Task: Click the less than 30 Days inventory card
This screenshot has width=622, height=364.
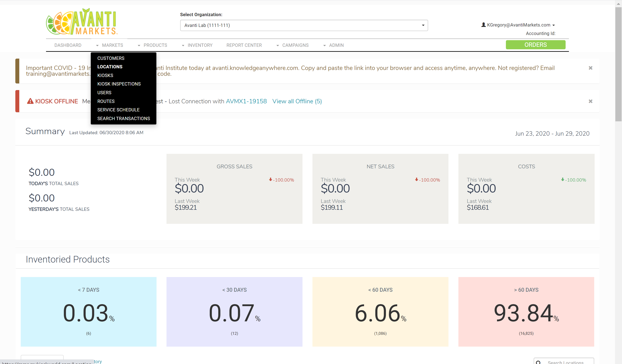Action: (x=234, y=312)
